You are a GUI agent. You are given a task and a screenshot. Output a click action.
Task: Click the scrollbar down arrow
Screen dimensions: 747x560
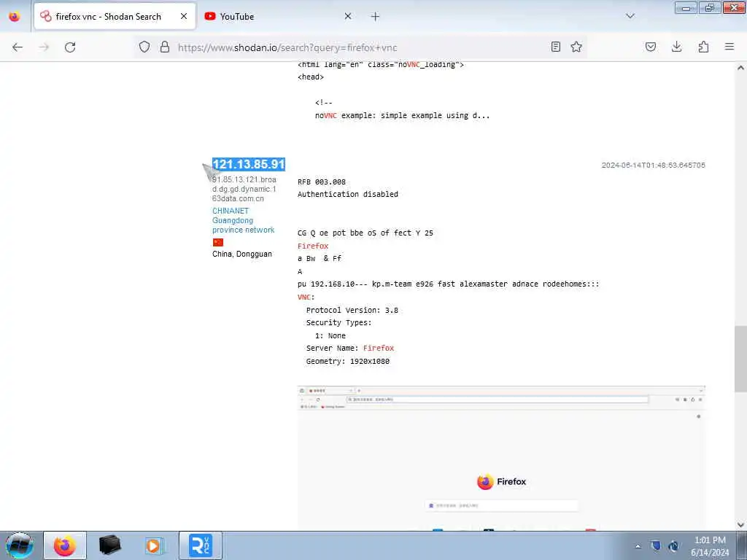click(740, 525)
